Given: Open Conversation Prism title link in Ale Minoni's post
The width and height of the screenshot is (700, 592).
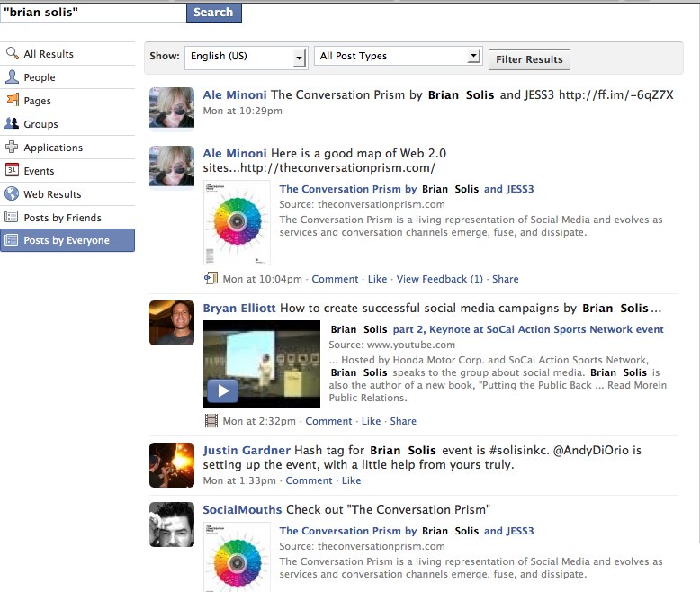Looking at the screenshot, I should (x=407, y=189).
